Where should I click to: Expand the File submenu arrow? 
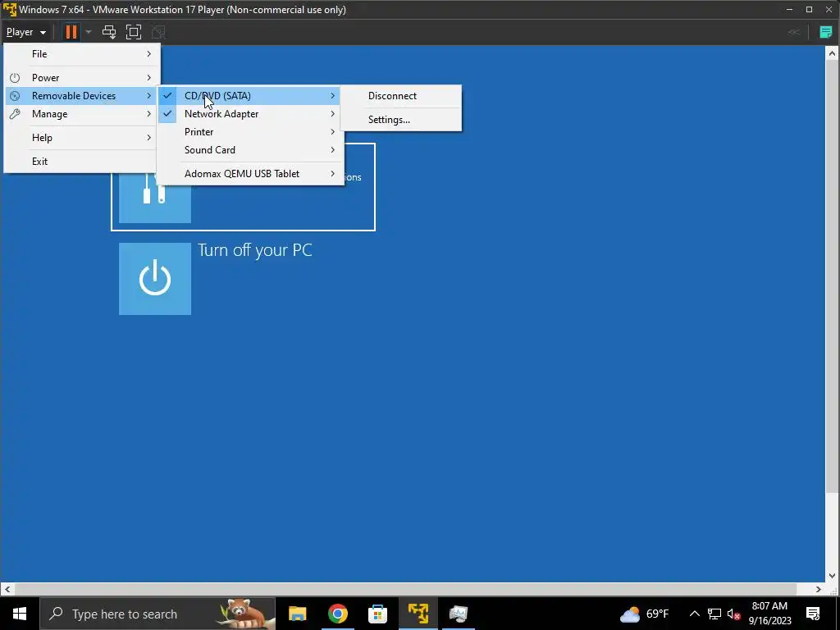(149, 54)
